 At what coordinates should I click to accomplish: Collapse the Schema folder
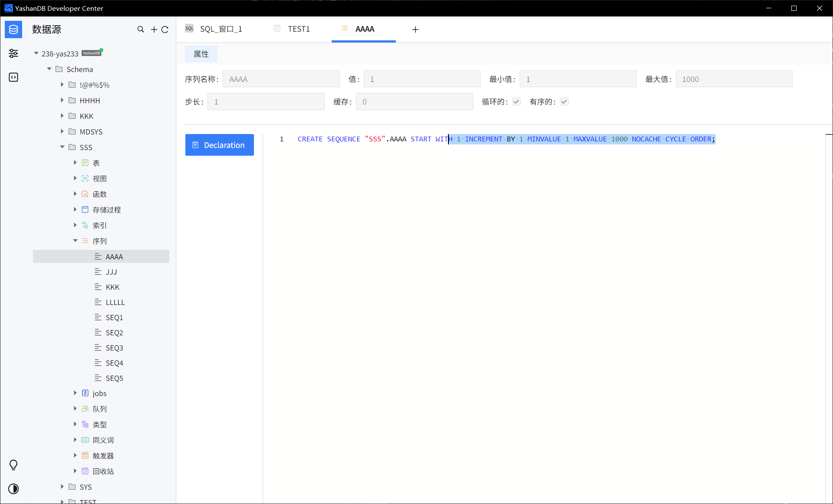[x=49, y=69]
